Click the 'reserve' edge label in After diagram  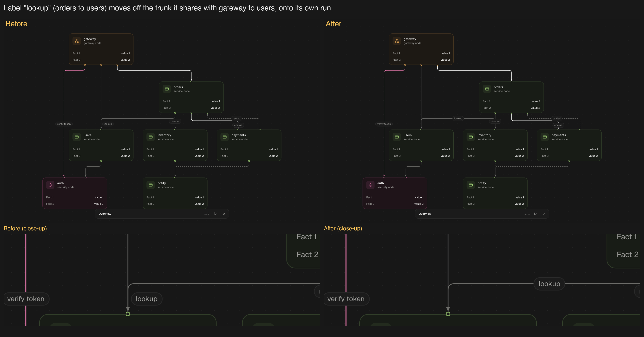point(495,121)
